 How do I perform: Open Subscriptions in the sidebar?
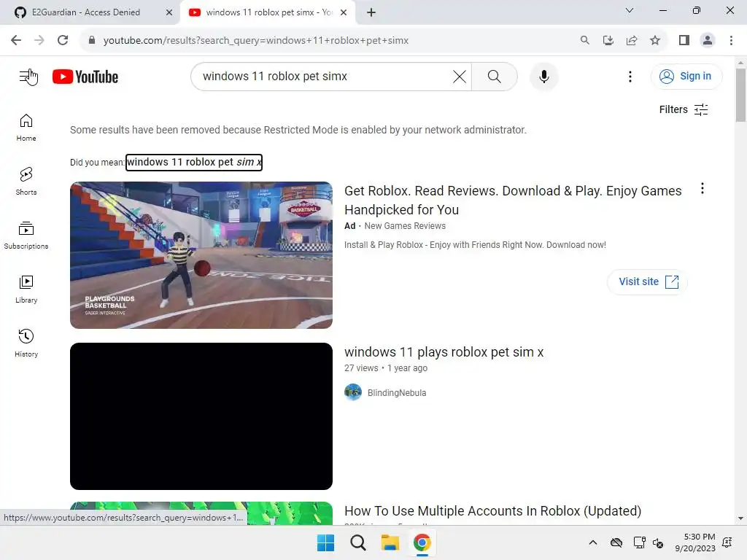point(26,236)
